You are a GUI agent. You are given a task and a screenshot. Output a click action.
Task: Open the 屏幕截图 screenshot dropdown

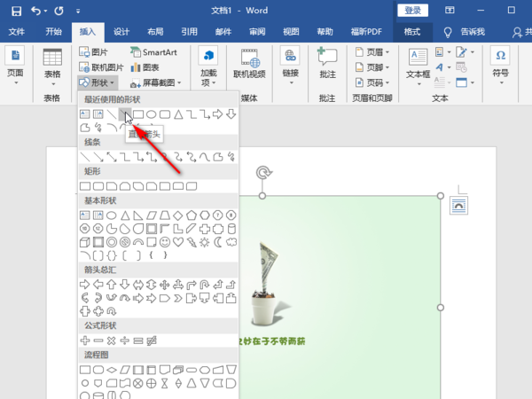click(x=156, y=82)
